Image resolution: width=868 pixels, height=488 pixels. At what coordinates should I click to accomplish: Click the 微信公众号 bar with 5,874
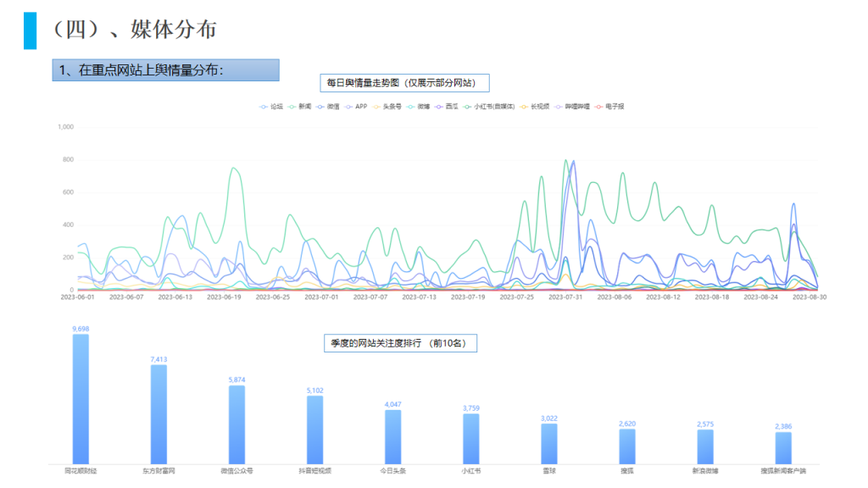(236, 424)
